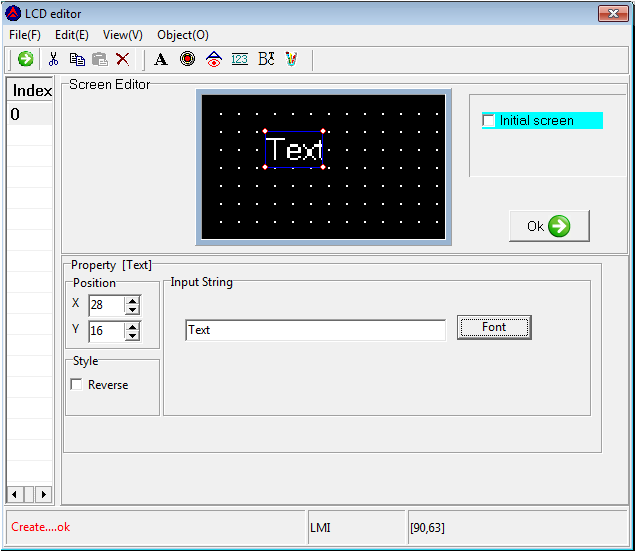Click the Copy icon in toolbar
This screenshot has width=635, height=551.
click(77, 60)
